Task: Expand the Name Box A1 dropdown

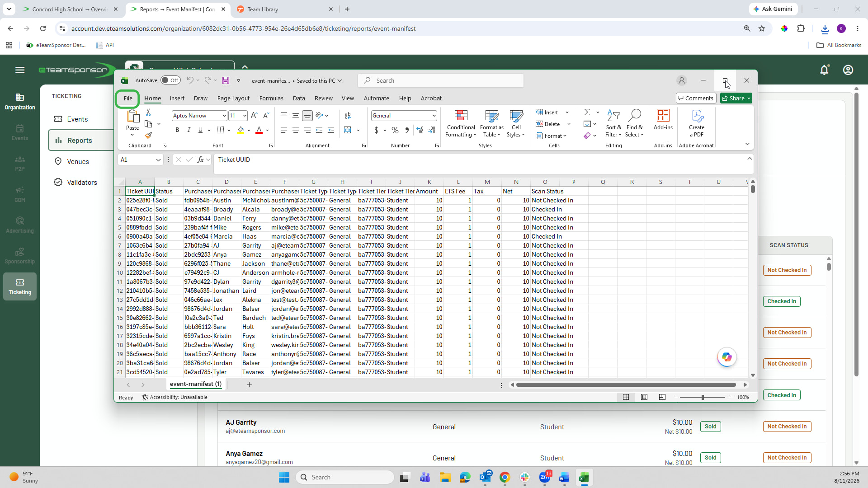Action: tap(158, 160)
